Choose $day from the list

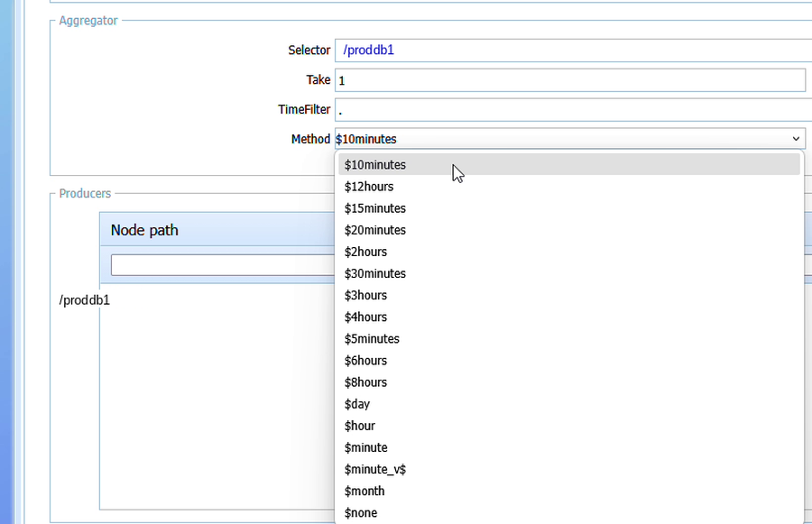coord(569,404)
